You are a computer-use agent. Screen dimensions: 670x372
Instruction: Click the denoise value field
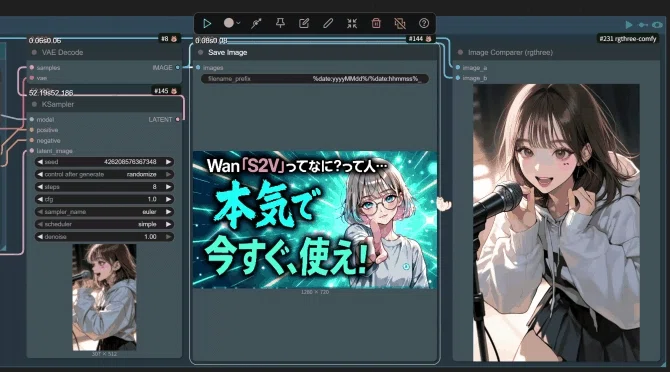(104, 237)
